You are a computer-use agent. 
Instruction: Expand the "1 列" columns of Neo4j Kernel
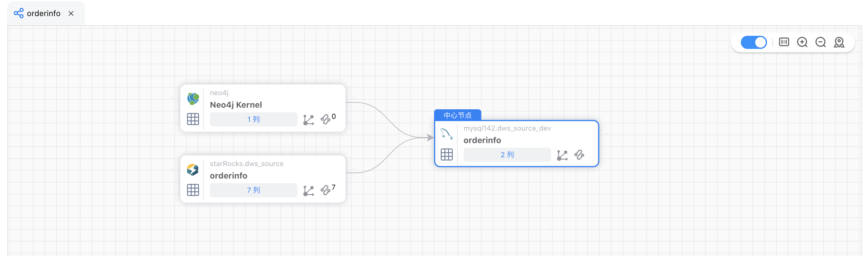click(253, 119)
